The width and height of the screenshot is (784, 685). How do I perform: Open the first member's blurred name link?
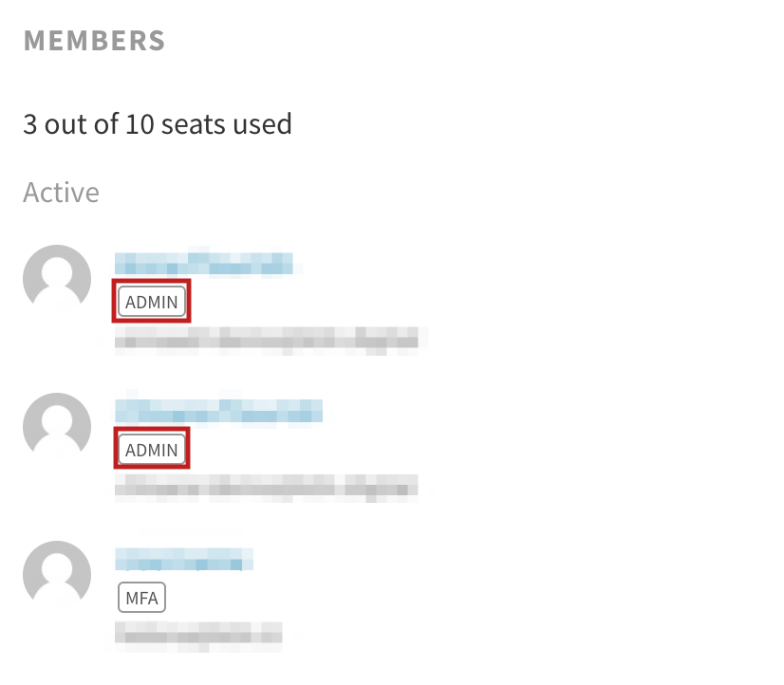[x=204, y=264]
